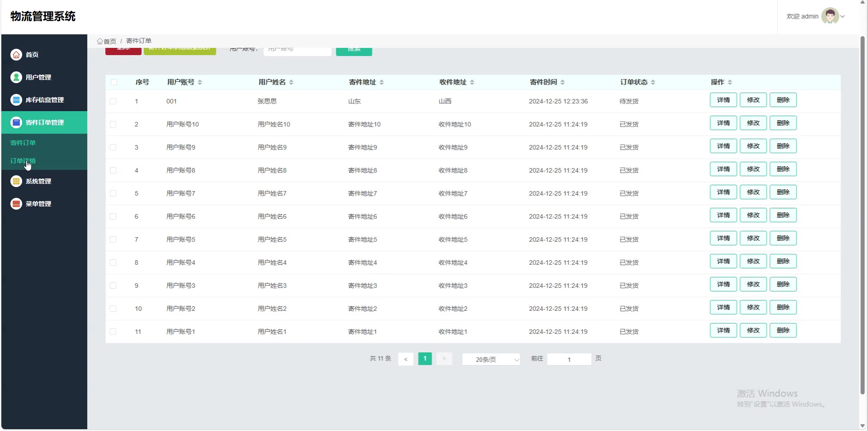Image resolution: width=868 pixels, height=431 pixels.
Task: Toggle the select-all checkbox in table header
Action: point(114,82)
